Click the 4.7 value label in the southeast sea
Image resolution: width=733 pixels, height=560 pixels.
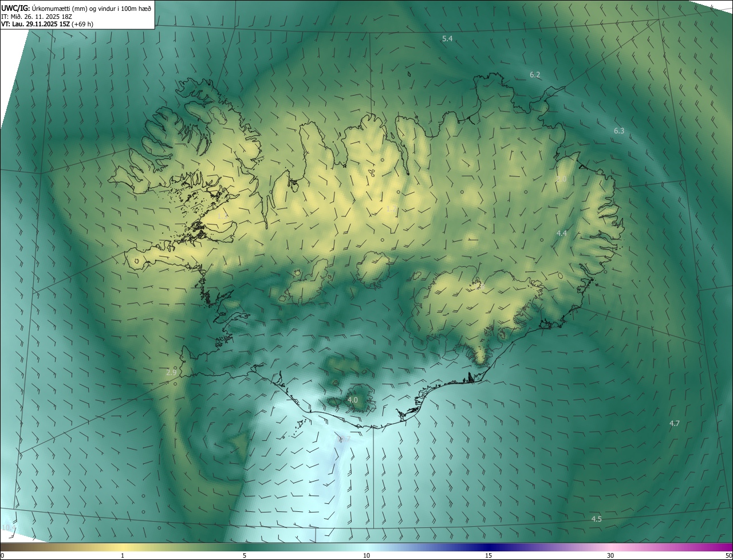[675, 423]
